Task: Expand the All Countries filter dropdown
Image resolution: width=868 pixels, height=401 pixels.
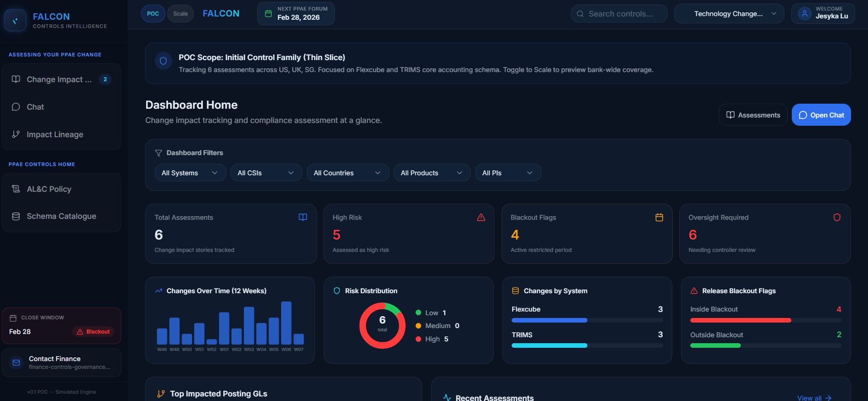Action: coord(348,173)
